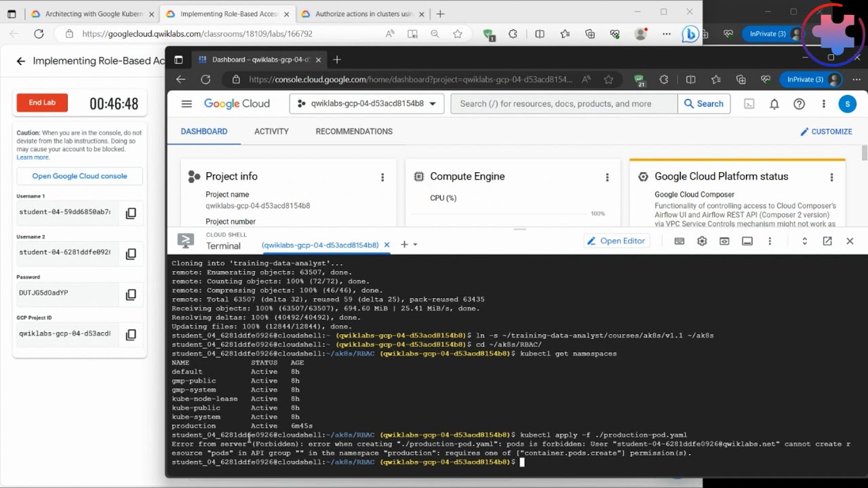Open the S account avatar
The image size is (868, 488).
[847, 104]
